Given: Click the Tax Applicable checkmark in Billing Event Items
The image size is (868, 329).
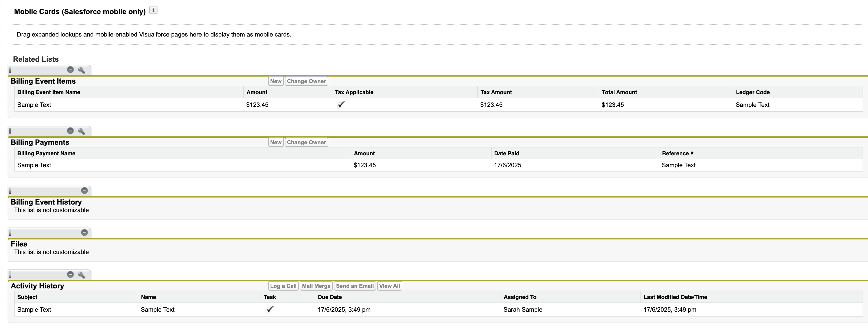Looking at the screenshot, I should point(341,104).
